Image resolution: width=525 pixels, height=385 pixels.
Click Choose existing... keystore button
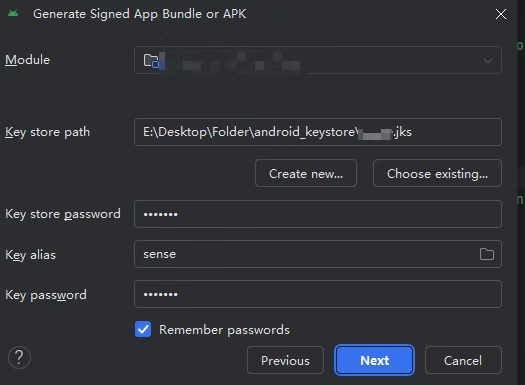[x=437, y=173]
